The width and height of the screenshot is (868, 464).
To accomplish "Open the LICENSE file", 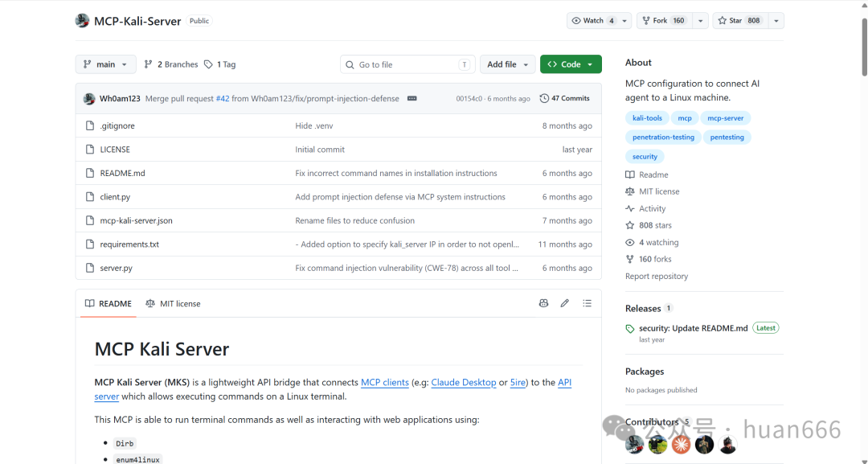I will click(x=115, y=150).
